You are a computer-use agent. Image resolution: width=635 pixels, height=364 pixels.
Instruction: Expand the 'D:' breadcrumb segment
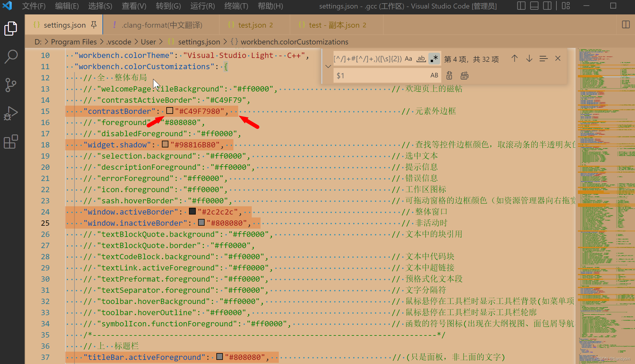pyautogui.click(x=38, y=42)
